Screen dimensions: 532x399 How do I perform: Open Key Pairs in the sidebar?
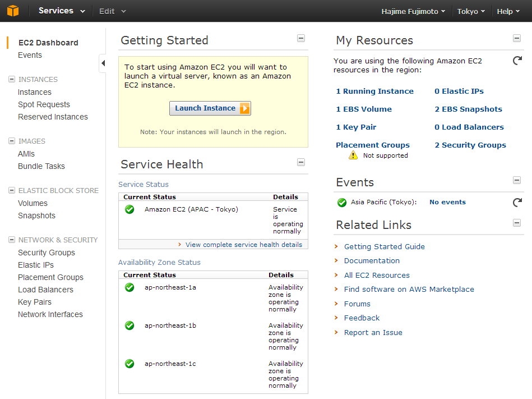(x=35, y=302)
